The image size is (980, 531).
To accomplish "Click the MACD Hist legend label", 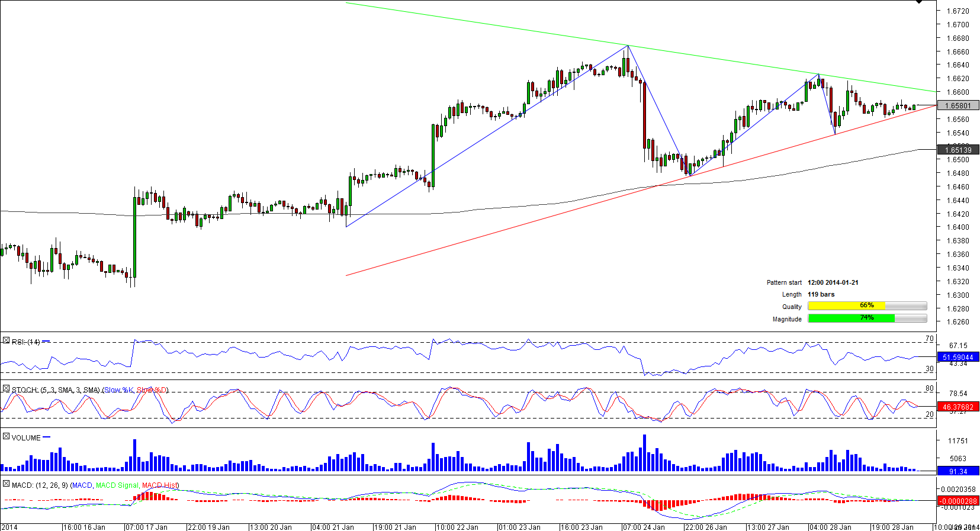I will [x=159, y=485].
